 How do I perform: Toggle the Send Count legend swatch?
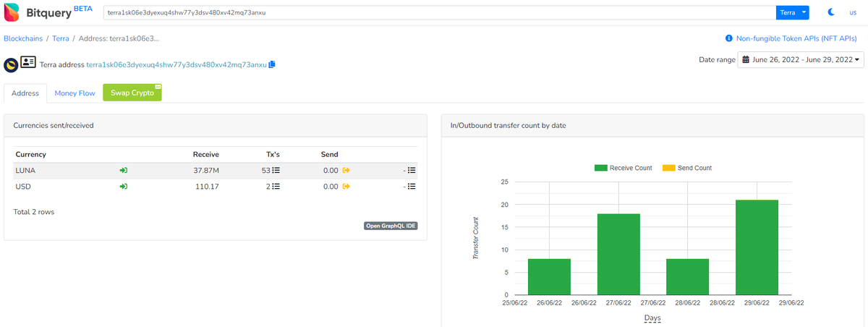coord(668,168)
